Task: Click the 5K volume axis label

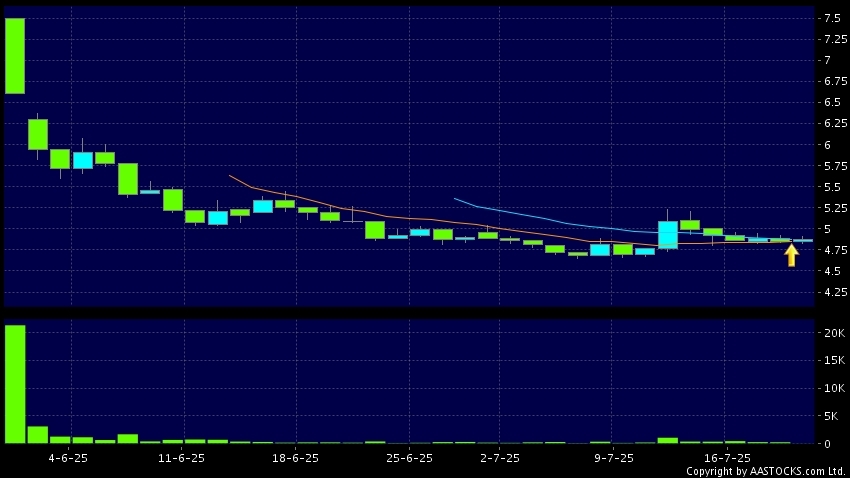Action: tap(831, 416)
